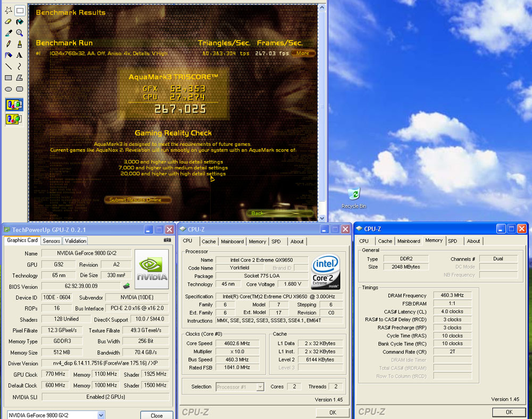532x419 pixels.
Task: Open CPU tab in CPU-Z memory window
Action: pos(364,241)
